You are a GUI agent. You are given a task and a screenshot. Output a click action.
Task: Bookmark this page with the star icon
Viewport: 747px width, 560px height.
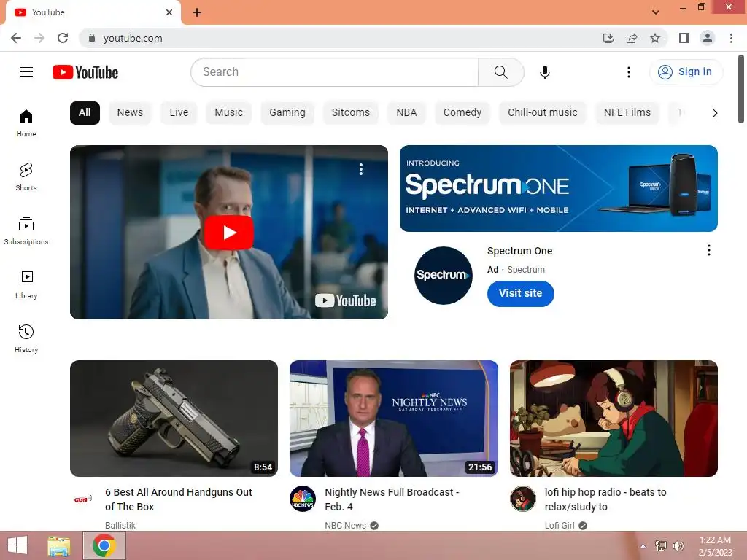coord(655,38)
